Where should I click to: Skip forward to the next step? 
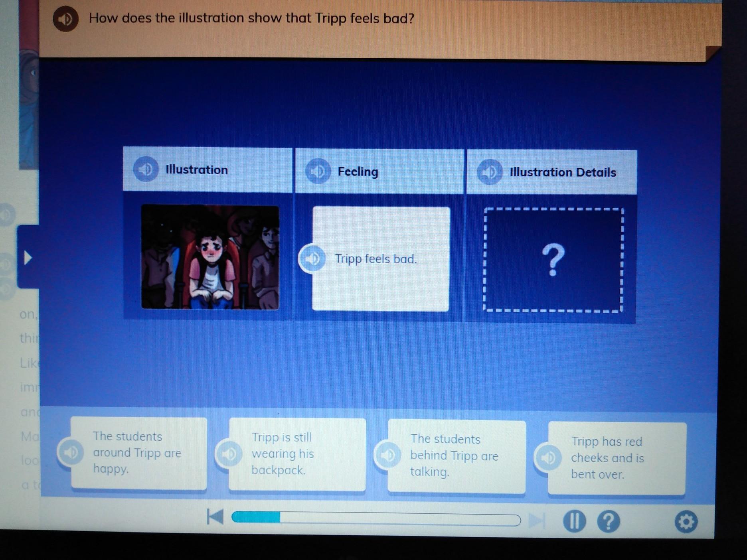(537, 520)
